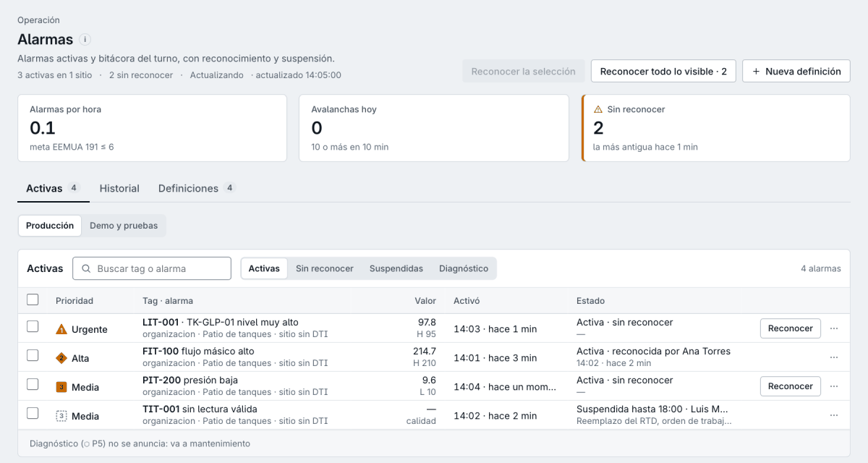This screenshot has width=868, height=463.
Task: Click the magnifier icon in the search box
Action: (86, 268)
